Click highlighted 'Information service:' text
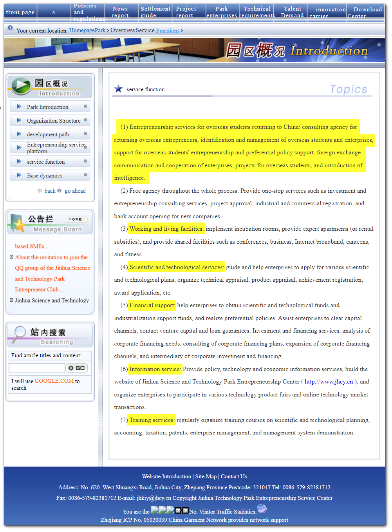 tap(155, 369)
